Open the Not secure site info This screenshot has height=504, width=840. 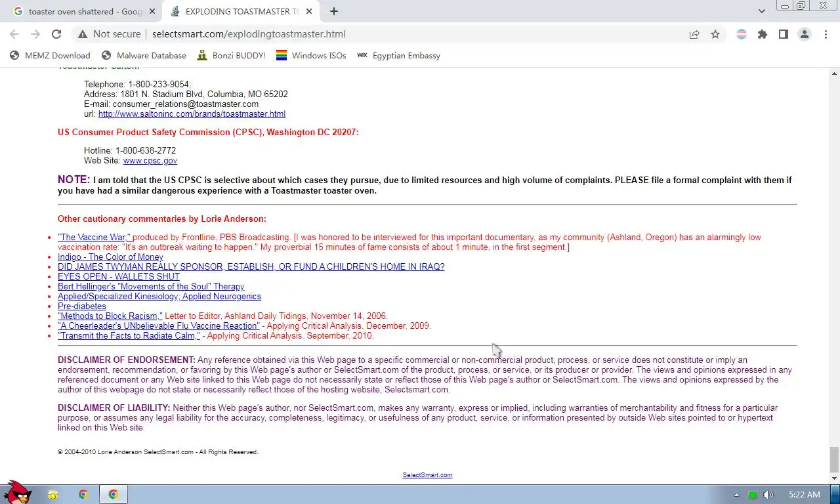tap(109, 34)
